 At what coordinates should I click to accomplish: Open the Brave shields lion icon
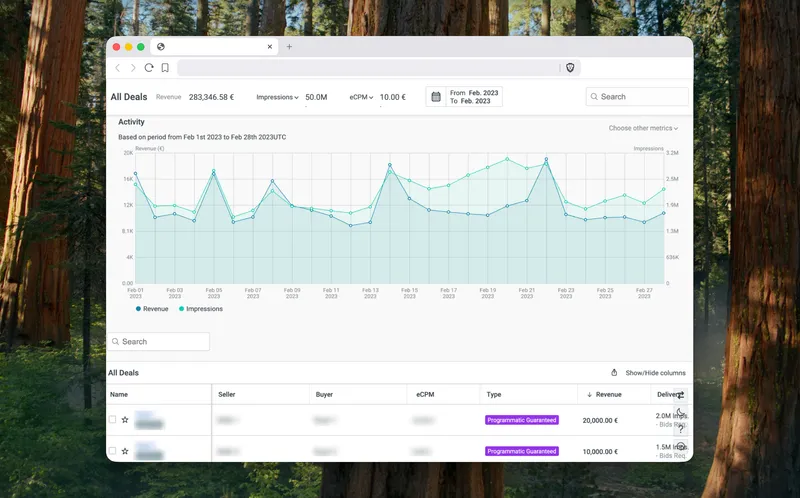click(570, 68)
